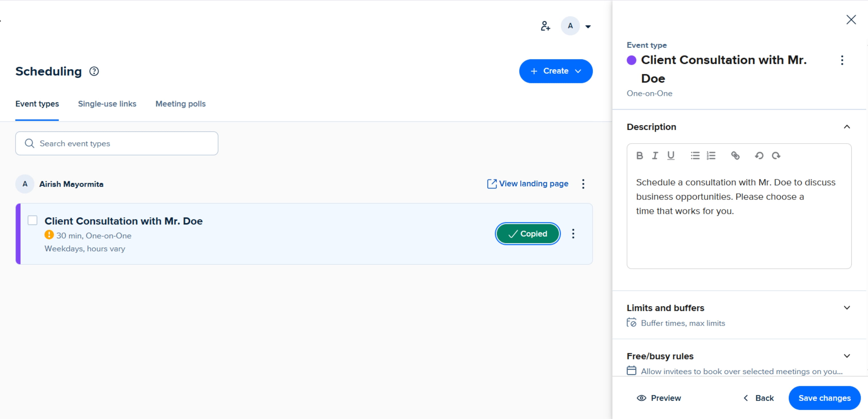
Task: Toggle bold formatting in description editor
Action: pos(639,155)
